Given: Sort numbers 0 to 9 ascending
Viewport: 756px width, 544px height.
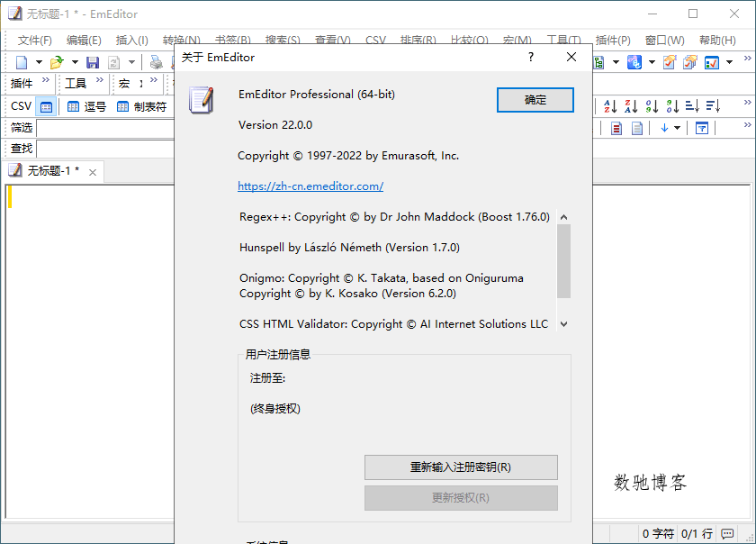Looking at the screenshot, I should 652,105.
